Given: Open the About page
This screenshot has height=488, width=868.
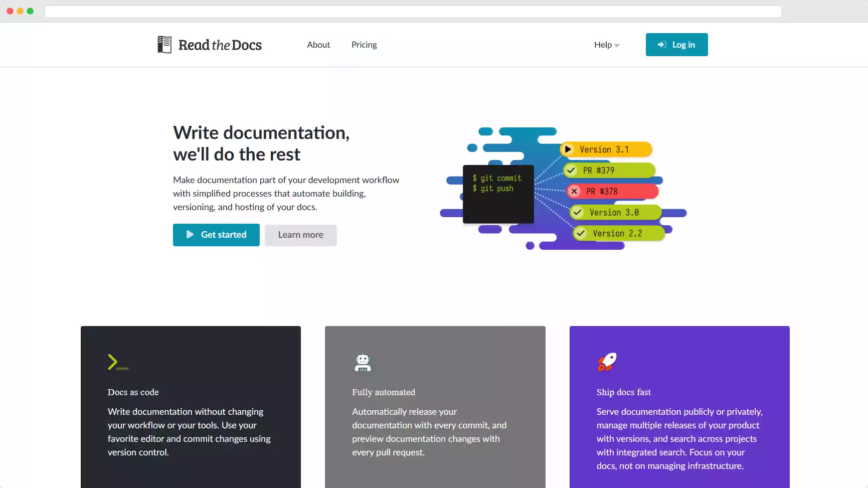Looking at the screenshot, I should [318, 45].
